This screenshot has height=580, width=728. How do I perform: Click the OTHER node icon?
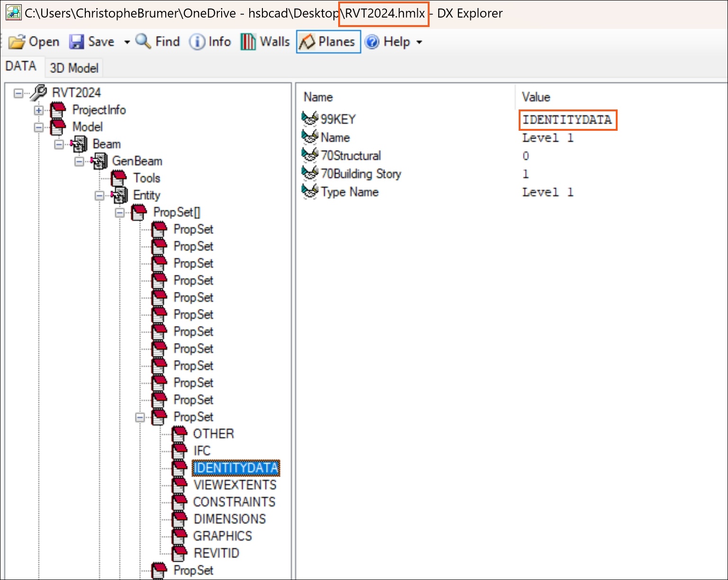click(x=180, y=434)
